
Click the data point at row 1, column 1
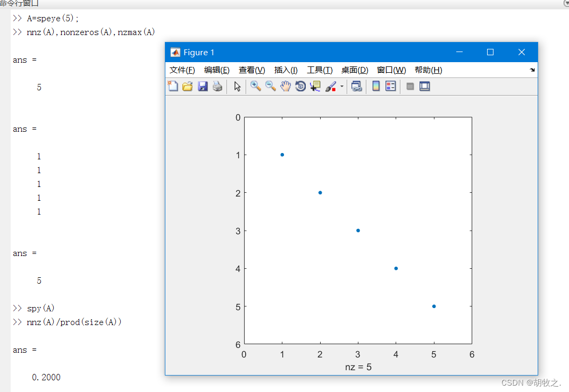pyautogui.click(x=282, y=155)
